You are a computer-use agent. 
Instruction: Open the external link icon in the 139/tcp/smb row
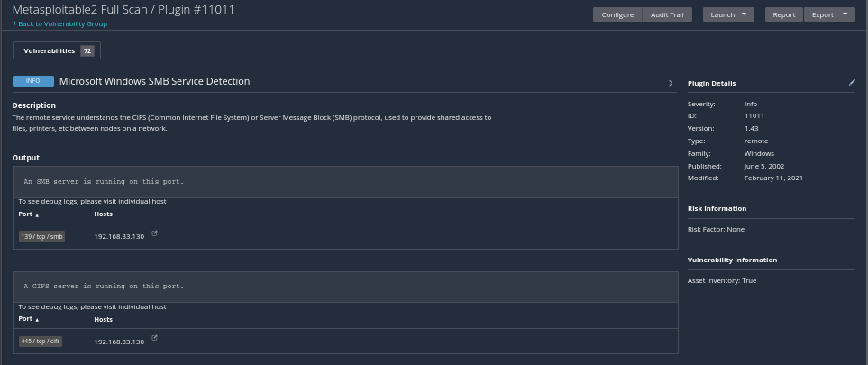coord(154,234)
